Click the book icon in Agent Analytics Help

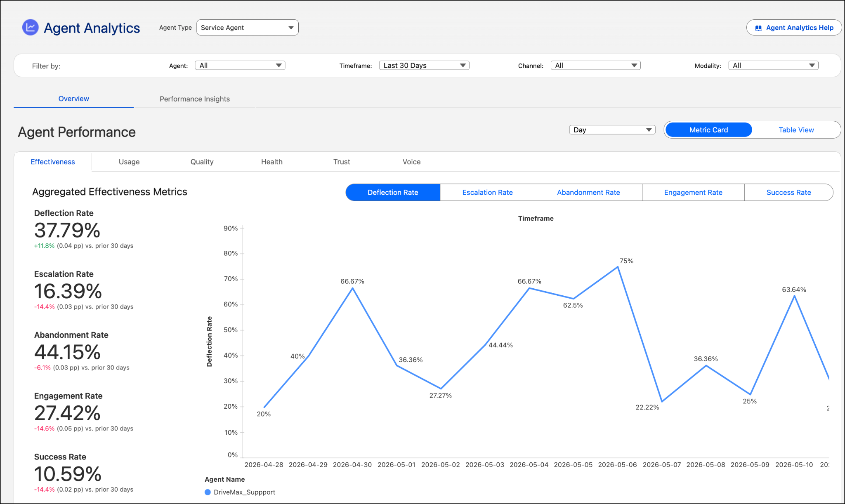pos(758,28)
